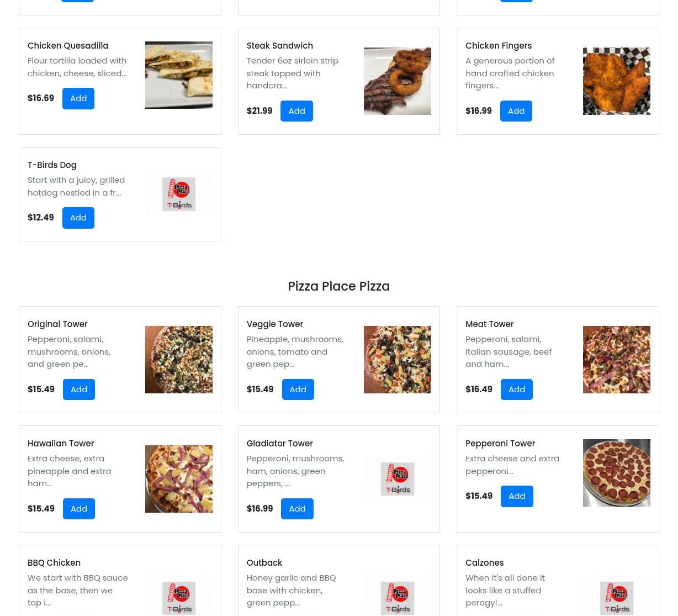Click the Gladiator Tower placeholder logo
This screenshot has height=616, width=678.
[x=398, y=479]
